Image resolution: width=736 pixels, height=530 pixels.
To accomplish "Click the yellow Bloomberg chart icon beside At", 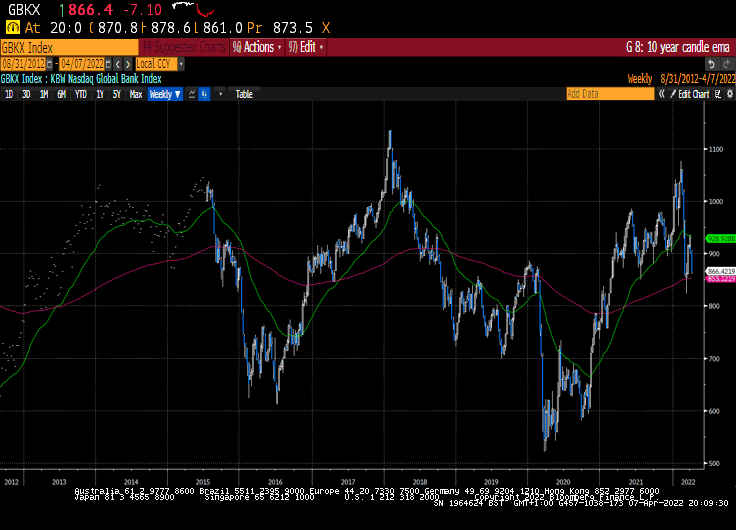I will [13, 28].
